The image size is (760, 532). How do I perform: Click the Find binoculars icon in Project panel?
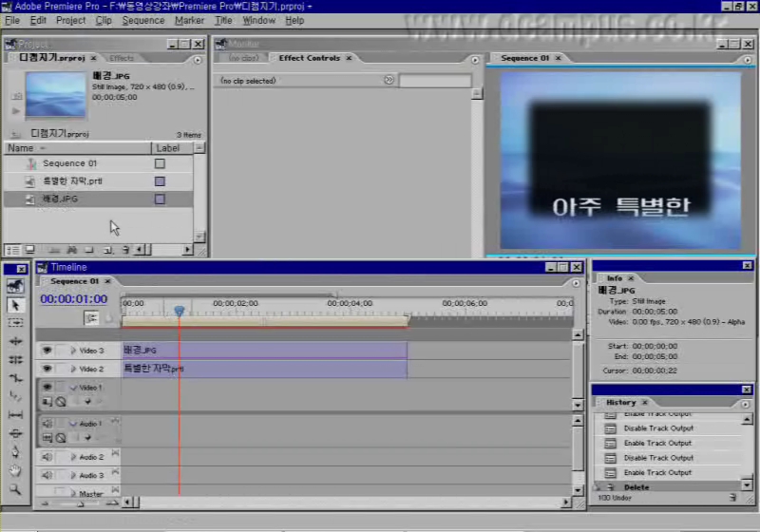click(x=72, y=250)
